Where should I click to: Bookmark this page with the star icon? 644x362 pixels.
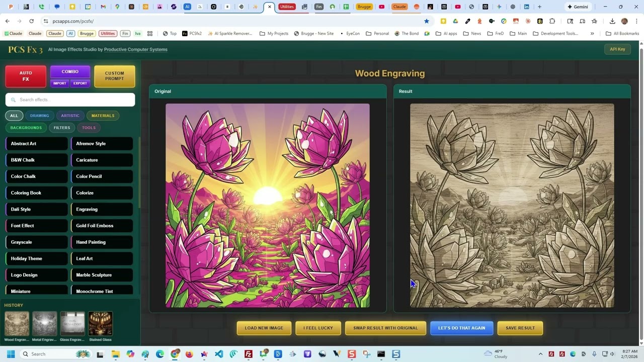tap(427, 21)
